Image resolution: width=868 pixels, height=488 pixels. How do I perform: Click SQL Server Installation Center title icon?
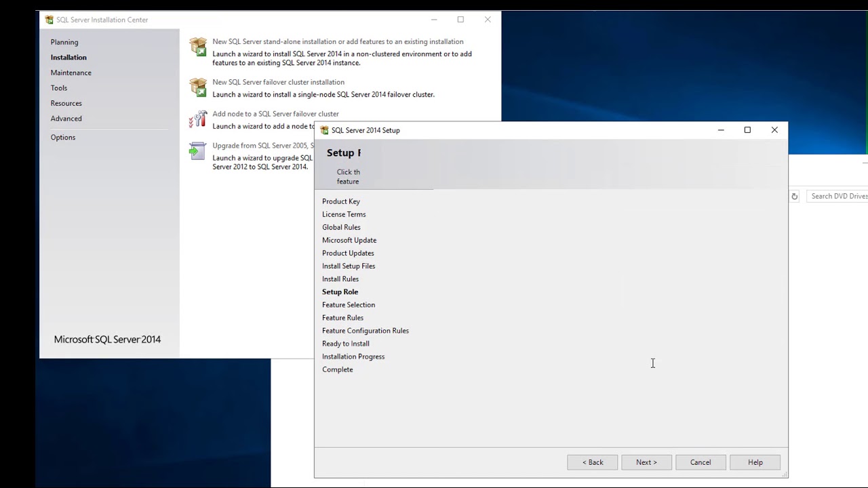tap(50, 20)
